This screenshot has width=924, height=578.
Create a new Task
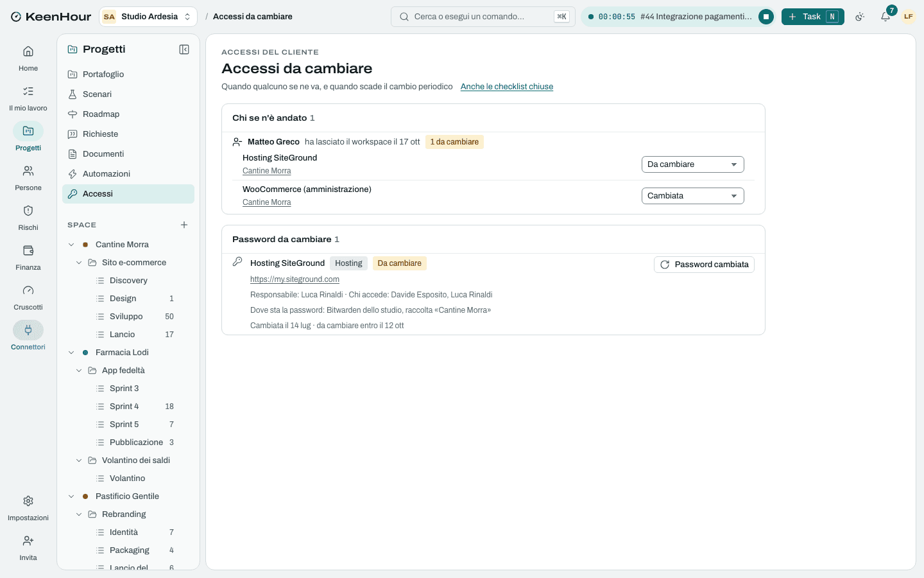pos(813,17)
